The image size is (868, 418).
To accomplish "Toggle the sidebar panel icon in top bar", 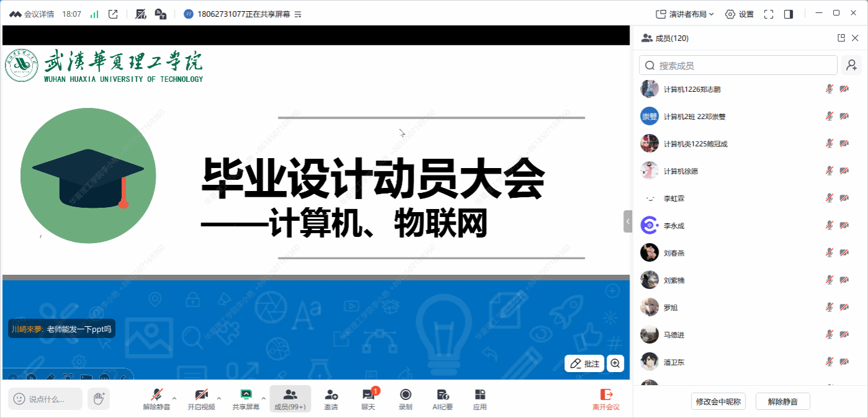I will pyautogui.click(x=789, y=14).
